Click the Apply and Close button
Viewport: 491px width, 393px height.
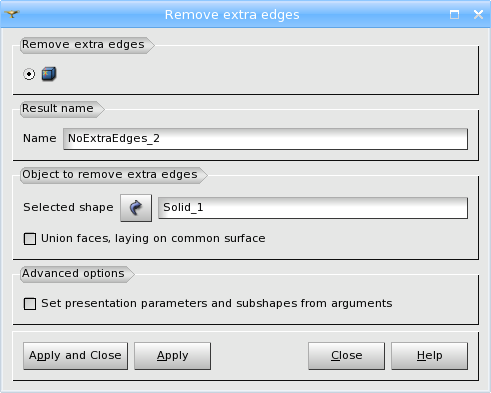pyautogui.click(x=75, y=356)
